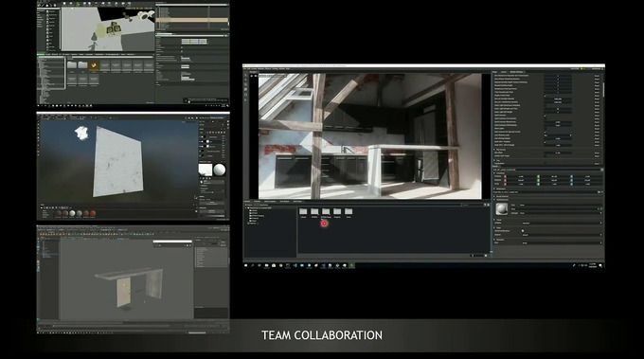Image resolution: width=644 pixels, height=359 pixels.
Task: Select the orange-highlighted asset in Unreal Content Browser
Action: tap(94, 65)
